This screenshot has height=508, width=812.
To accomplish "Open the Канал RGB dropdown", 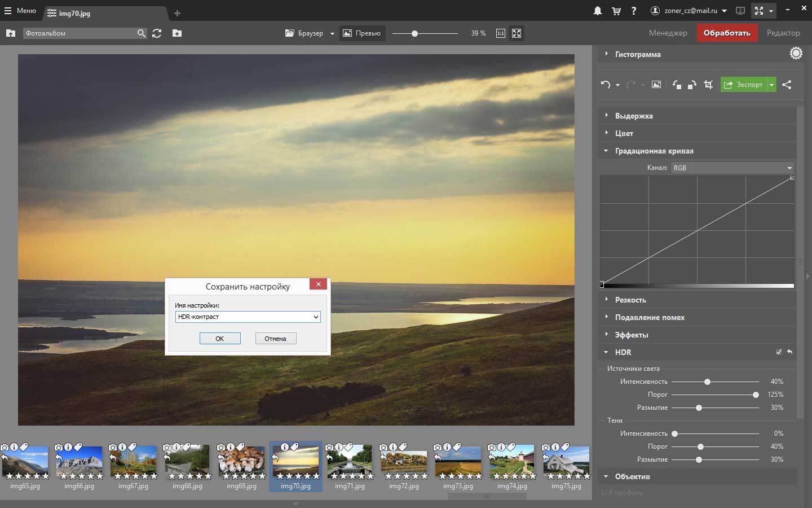I will tap(732, 168).
